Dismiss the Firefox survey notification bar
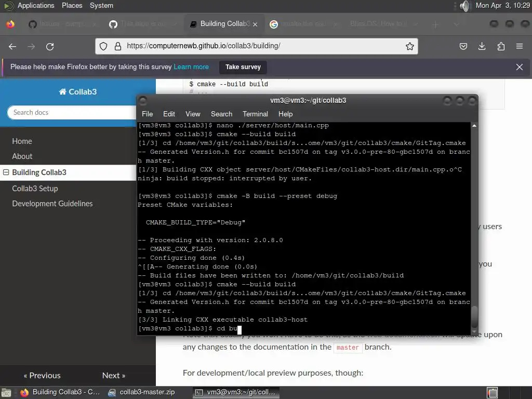532x399 pixels. click(x=520, y=67)
